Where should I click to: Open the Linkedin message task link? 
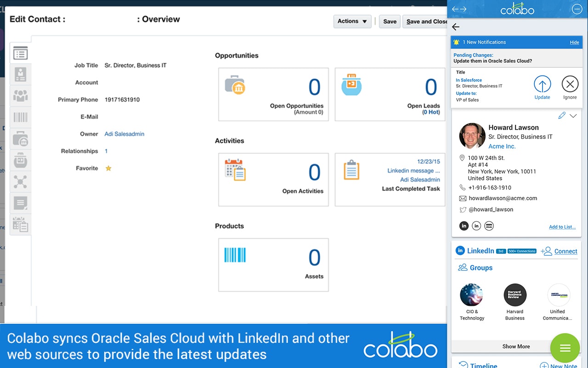click(413, 171)
